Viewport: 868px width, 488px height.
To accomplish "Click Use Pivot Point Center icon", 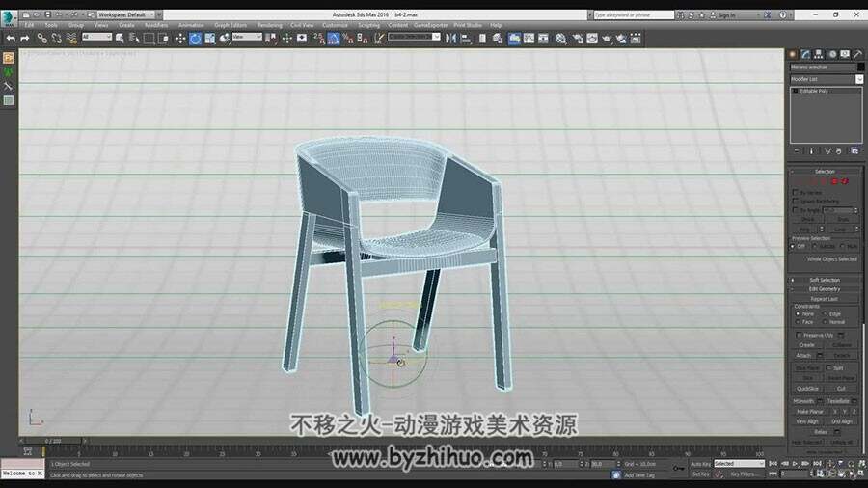I will point(271,39).
